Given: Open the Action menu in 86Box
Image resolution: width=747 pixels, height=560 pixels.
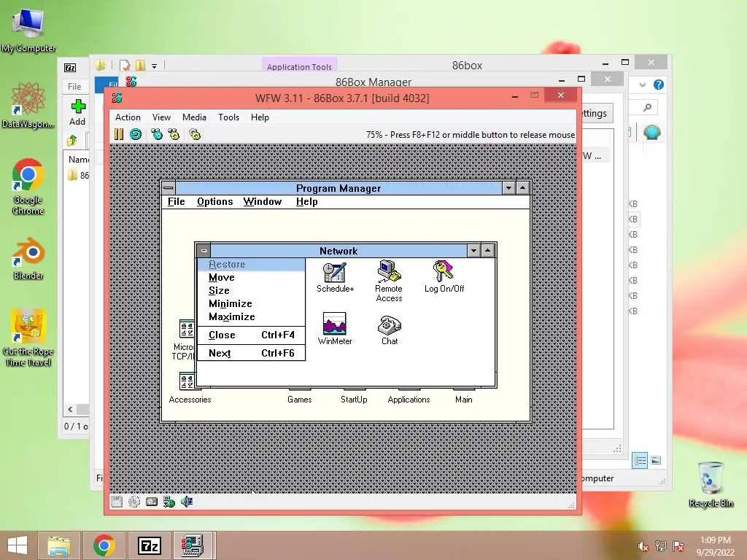Looking at the screenshot, I should coord(128,117).
